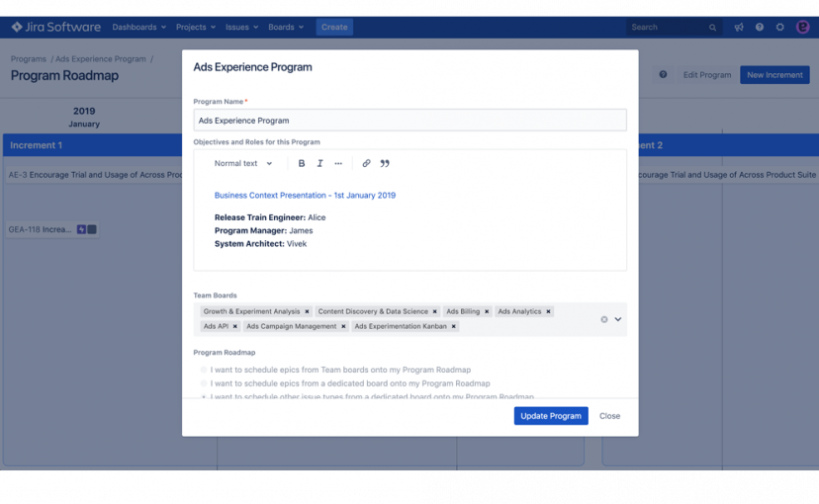This screenshot has width=819, height=504.
Task: Close the program dialog
Action: point(609,416)
